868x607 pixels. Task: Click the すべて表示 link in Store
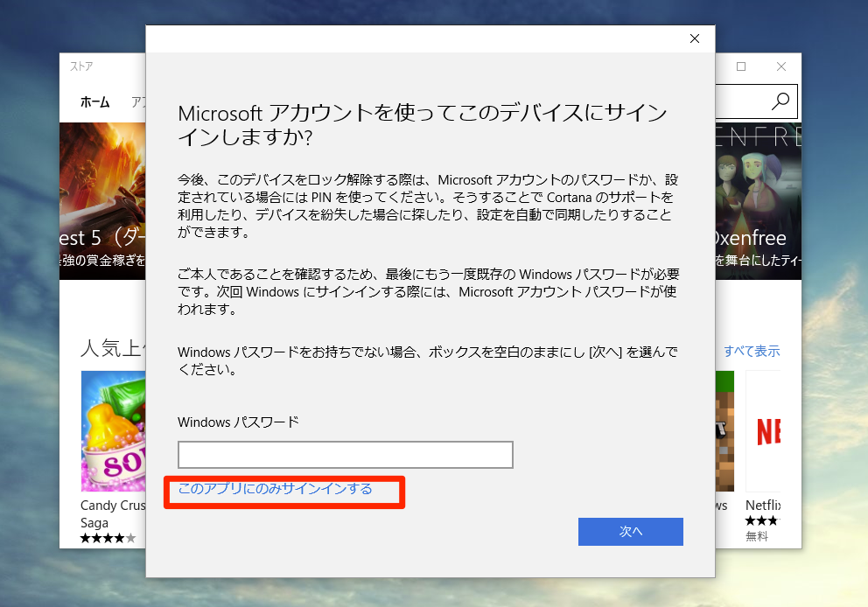(x=752, y=352)
